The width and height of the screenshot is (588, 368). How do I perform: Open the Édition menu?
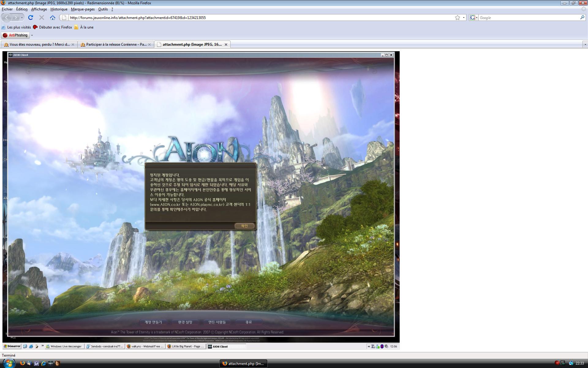22,9
